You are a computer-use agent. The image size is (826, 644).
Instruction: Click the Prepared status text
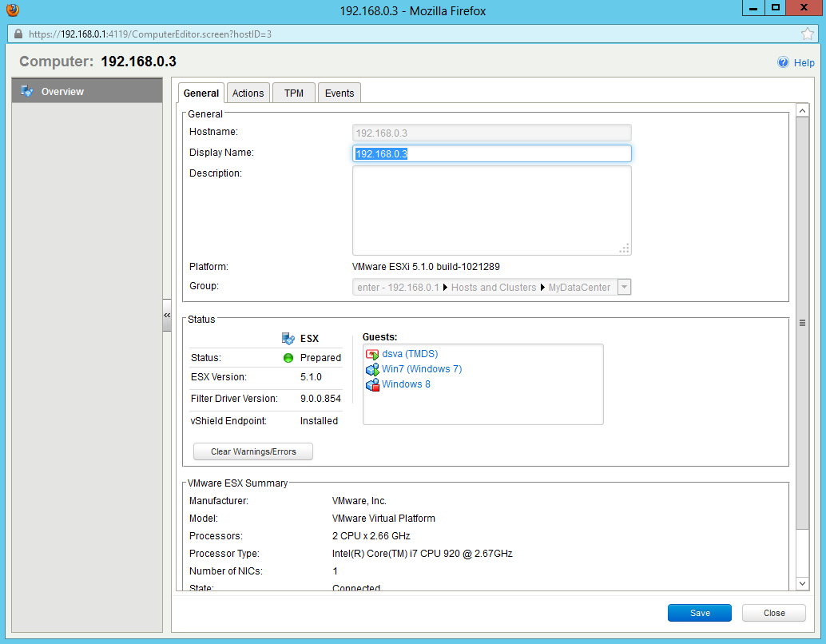click(x=320, y=358)
